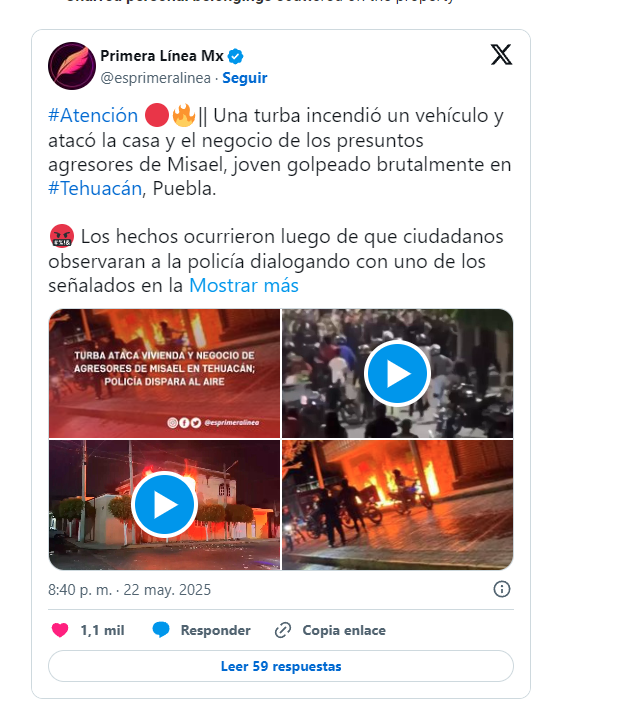The width and height of the screenshot is (620, 710).
Task: Open tweet timestamp 8:40 p. m. 22 may. 2025
Action: click(x=130, y=590)
